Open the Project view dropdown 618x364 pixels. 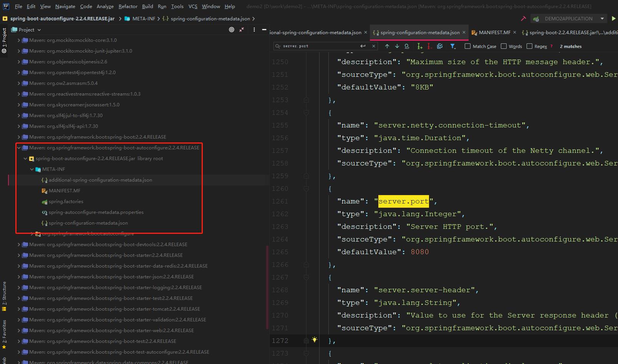[x=27, y=30]
